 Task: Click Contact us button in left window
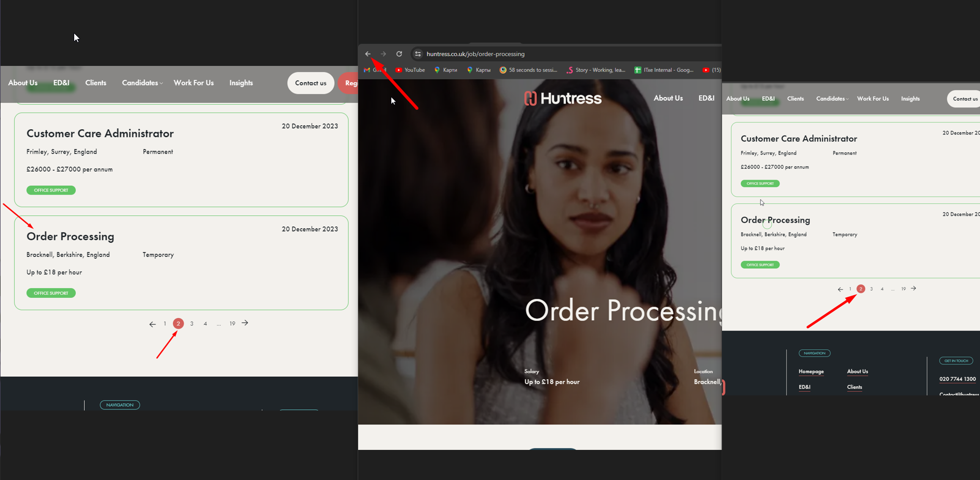point(310,83)
